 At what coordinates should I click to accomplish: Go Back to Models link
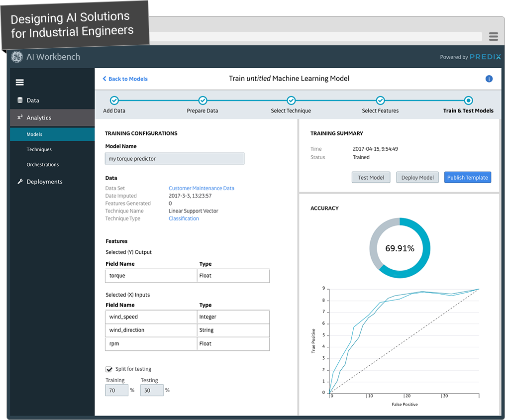pyautogui.click(x=125, y=79)
